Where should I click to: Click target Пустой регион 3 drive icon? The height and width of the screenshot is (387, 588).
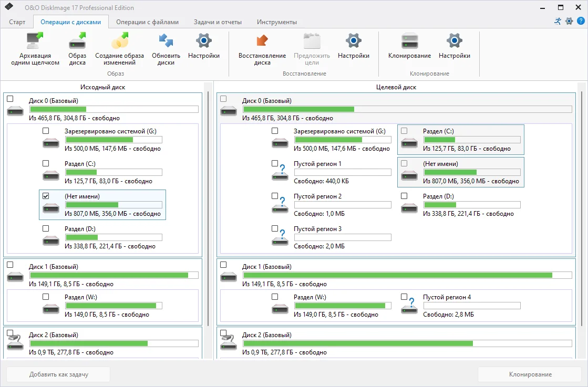click(x=280, y=238)
